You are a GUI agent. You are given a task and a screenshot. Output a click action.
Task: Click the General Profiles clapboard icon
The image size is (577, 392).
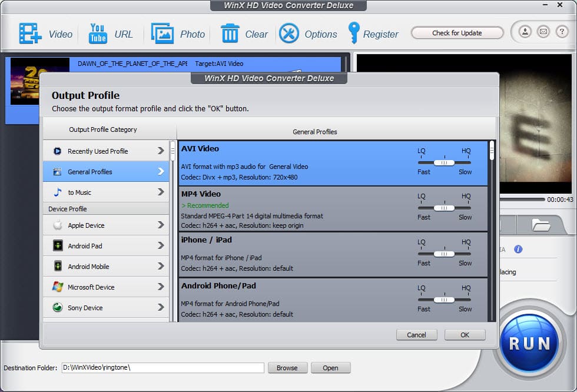[58, 172]
